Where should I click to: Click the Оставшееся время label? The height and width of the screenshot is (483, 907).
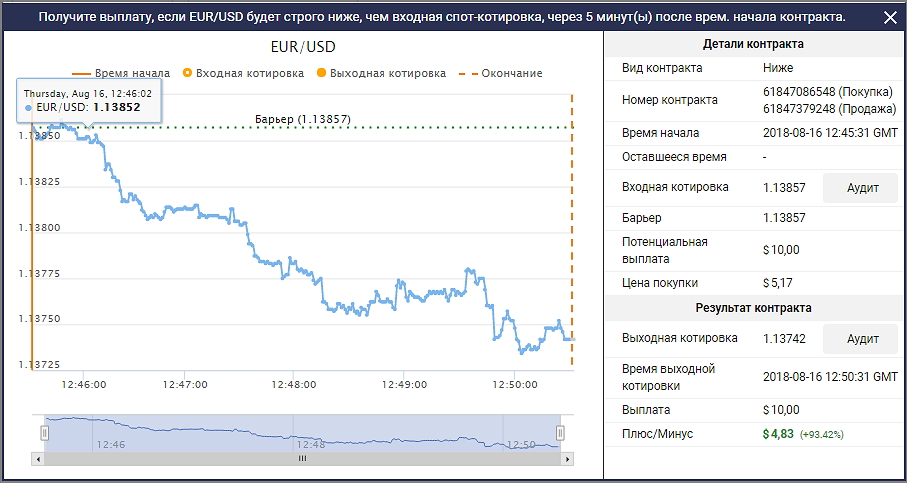pos(674,157)
